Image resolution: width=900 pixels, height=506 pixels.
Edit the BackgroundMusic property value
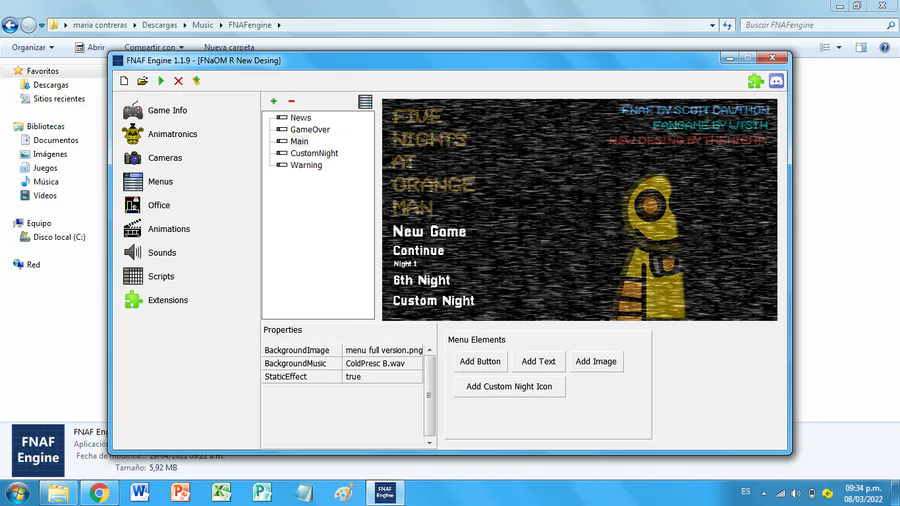[383, 363]
